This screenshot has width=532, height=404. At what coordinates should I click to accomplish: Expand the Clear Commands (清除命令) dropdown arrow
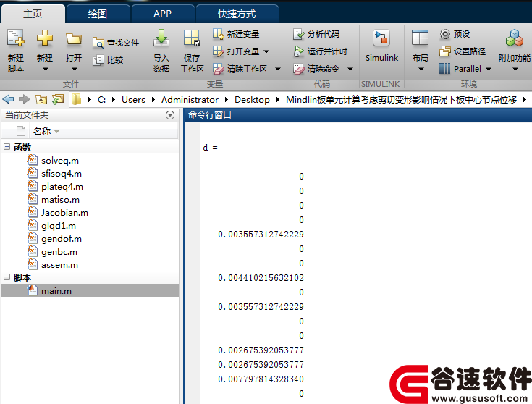pyautogui.click(x=350, y=69)
